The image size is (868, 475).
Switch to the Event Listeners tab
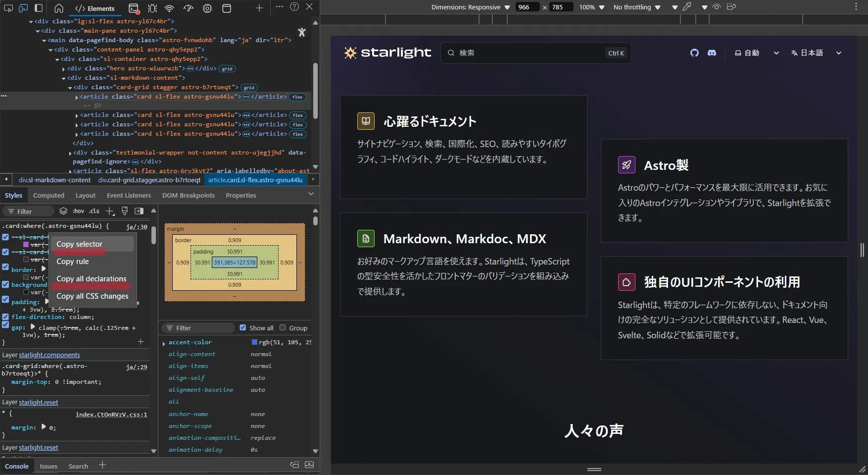tap(129, 196)
